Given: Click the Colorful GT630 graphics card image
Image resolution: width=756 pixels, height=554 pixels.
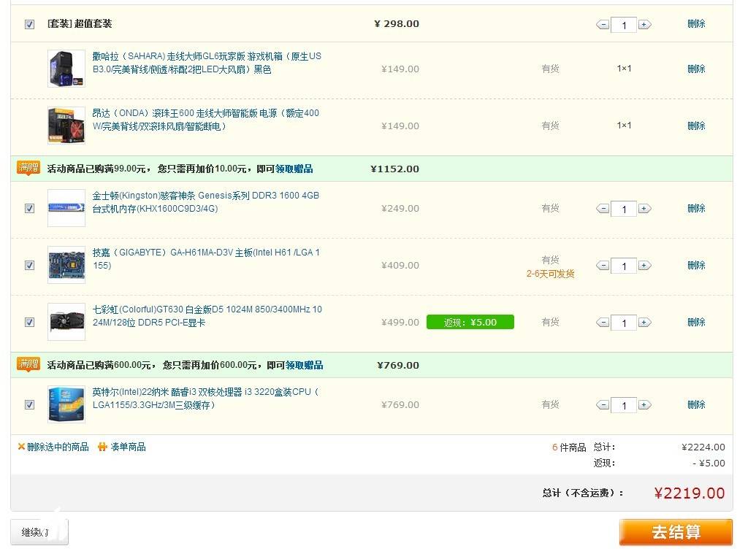Looking at the screenshot, I should 66,322.
